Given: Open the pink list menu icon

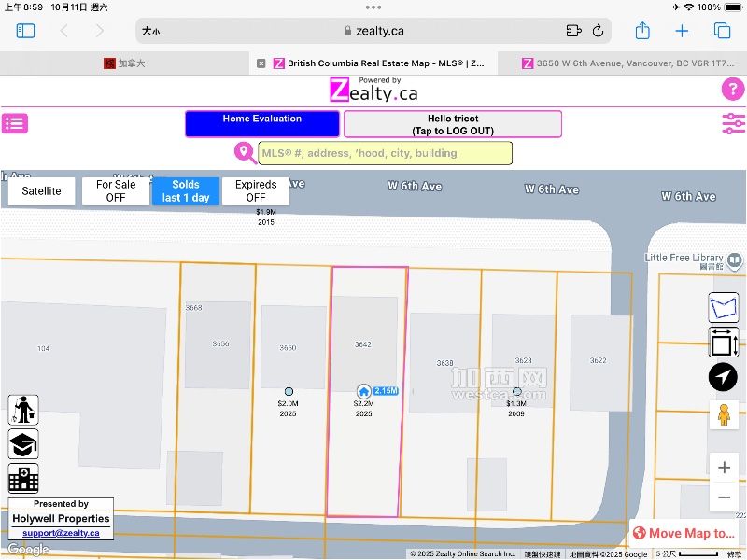Looking at the screenshot, I should click(x=15, y=123).
